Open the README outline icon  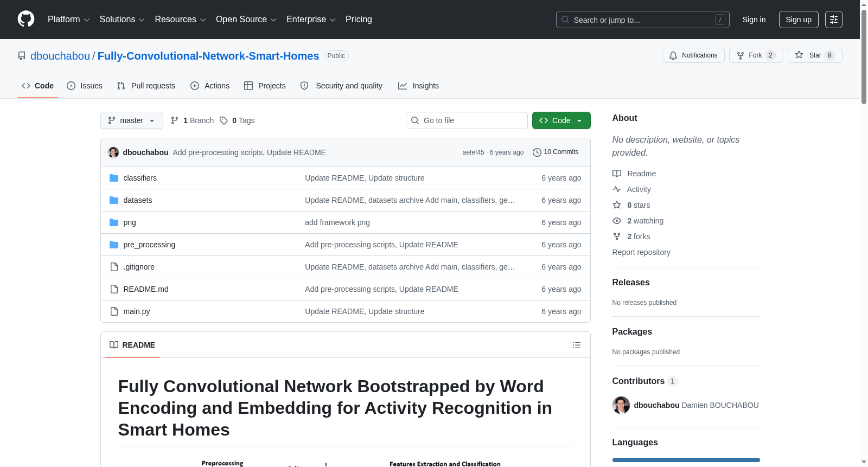coord(577,345)
